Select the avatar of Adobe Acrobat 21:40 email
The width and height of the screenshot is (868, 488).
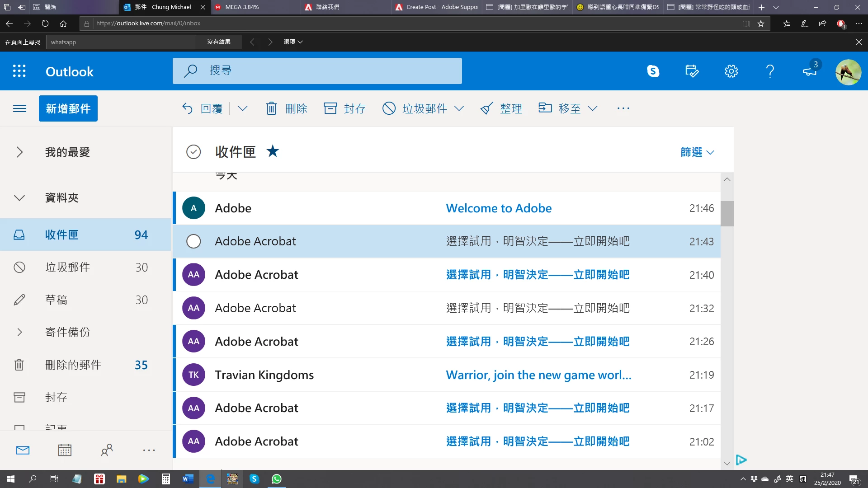point(193,275)
